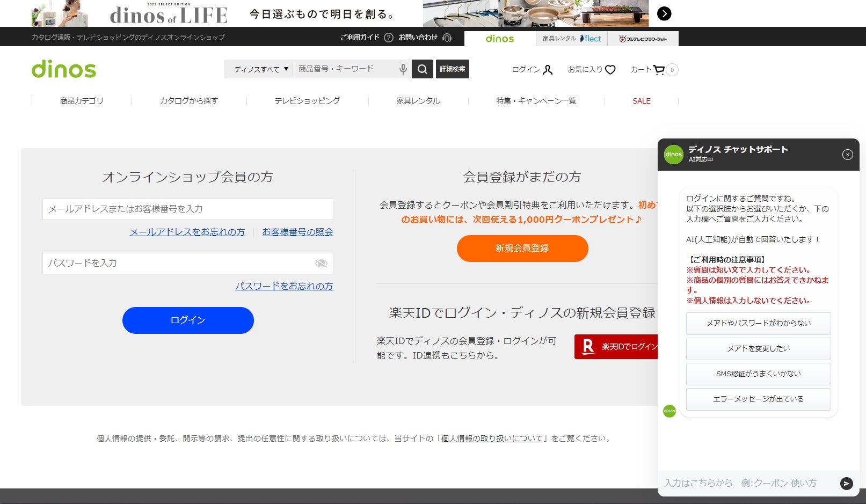Image resolution: width=866 pixels, height=504 pixels.
Task: Focus the chat message input field
Action: [x=749, y=484]
